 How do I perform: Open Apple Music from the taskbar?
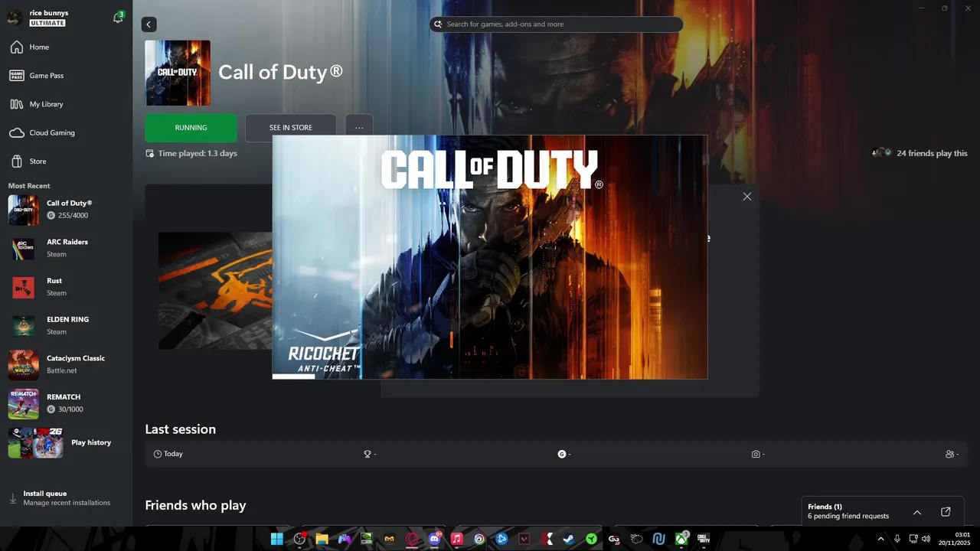tap(457, 539)
